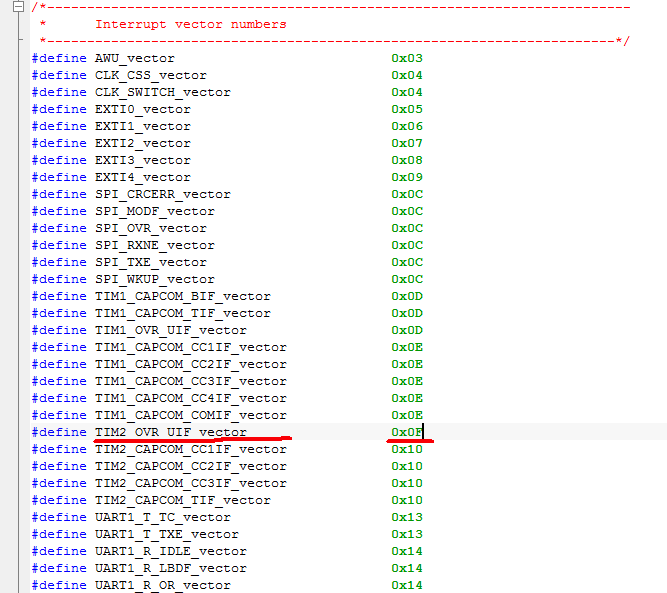The height and width of the screenshot is (593, 667).
Task: Click the SPI_CRCERR_vector macro name
Action: [x=162, y=194]
